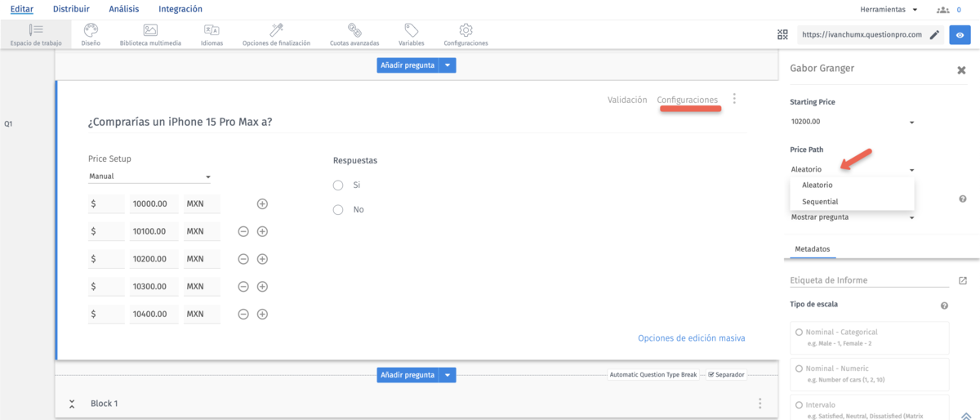Image resolution: width=980 pixels, height=420 pixels.
Task: Add price row after 10200.00
Action: [262, 259]
